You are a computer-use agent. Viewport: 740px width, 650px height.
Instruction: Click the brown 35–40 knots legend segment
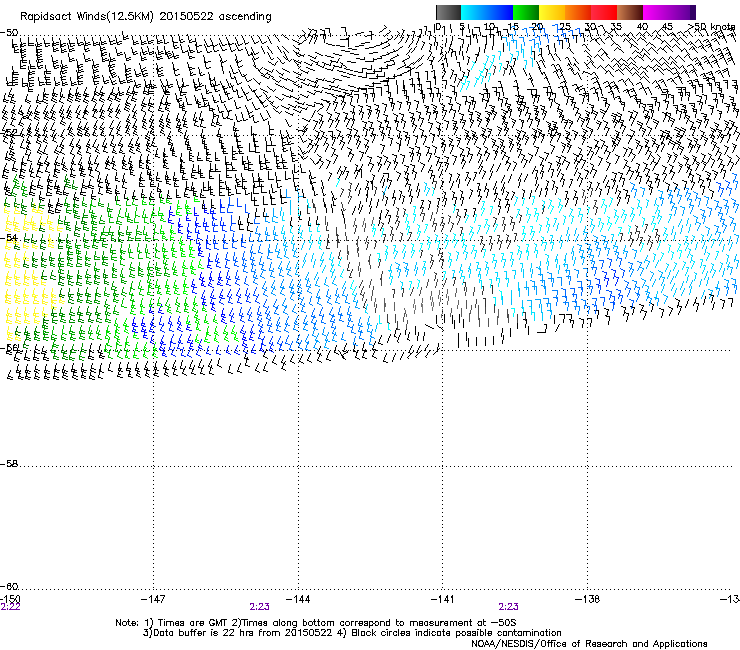630,12
